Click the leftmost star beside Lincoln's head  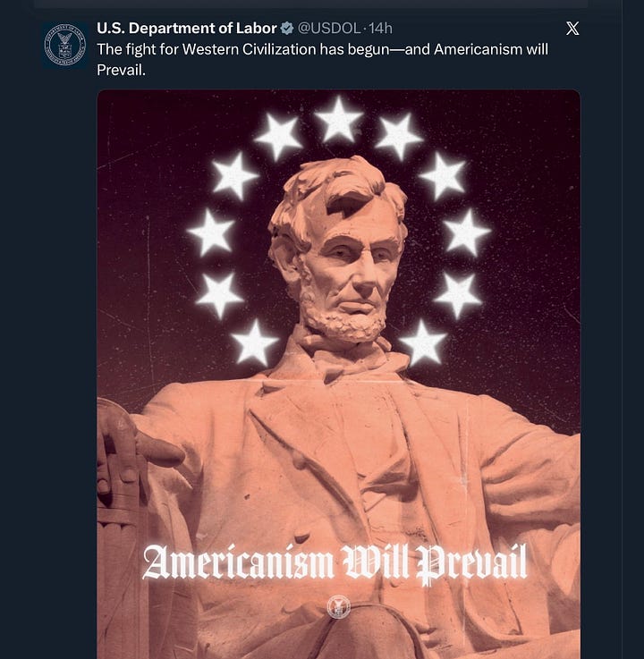[x=211, y=232]
